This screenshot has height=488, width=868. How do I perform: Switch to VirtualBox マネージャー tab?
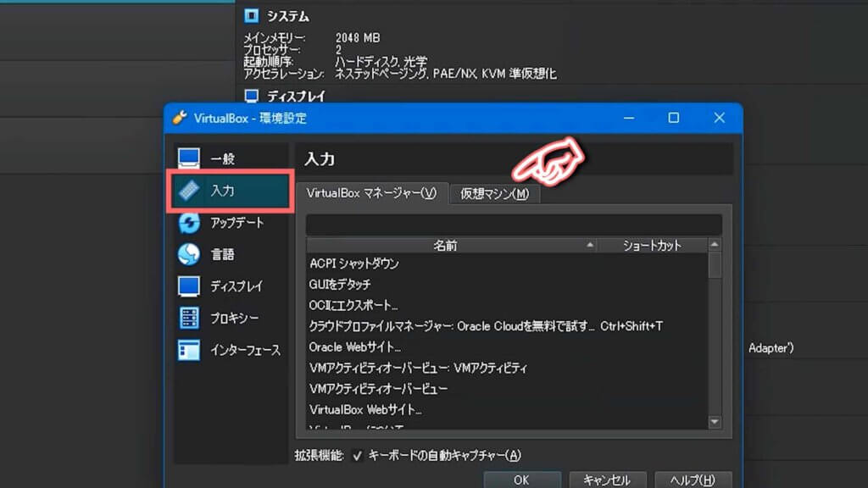(371, 193)
